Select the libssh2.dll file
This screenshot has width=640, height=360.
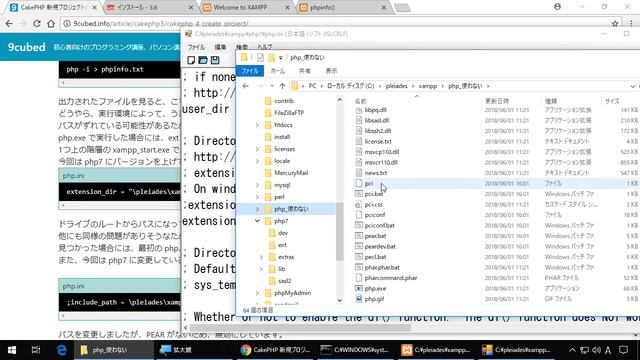coord(378,131)
